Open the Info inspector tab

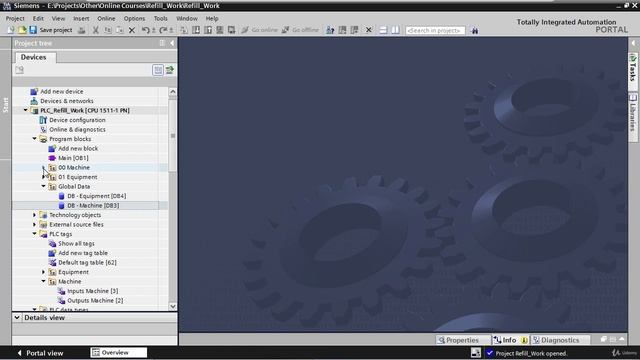tap(510, 340)
